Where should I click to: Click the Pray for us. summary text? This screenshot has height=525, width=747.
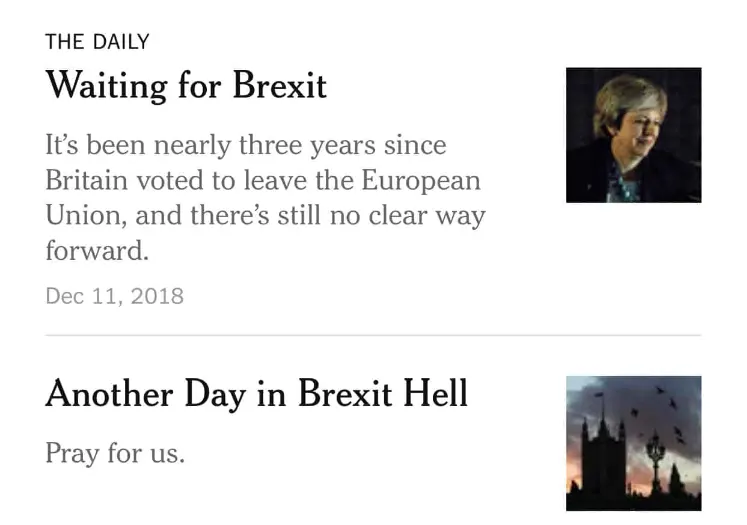(x=115, y=453)
